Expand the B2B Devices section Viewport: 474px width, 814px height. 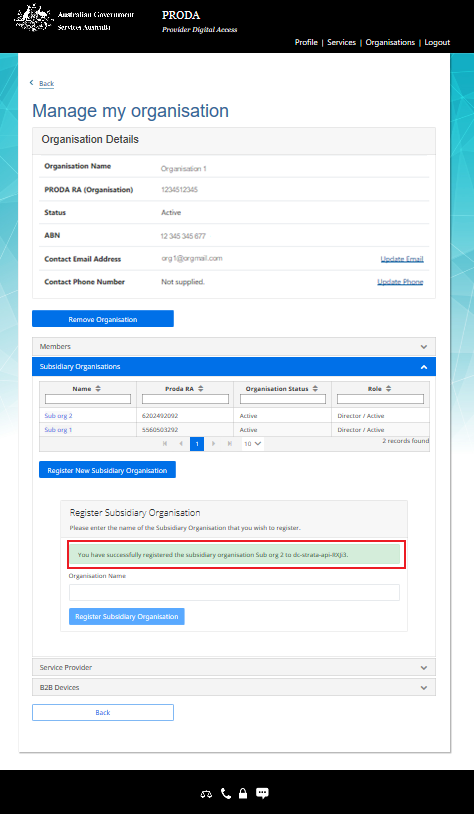click(234, 687)
